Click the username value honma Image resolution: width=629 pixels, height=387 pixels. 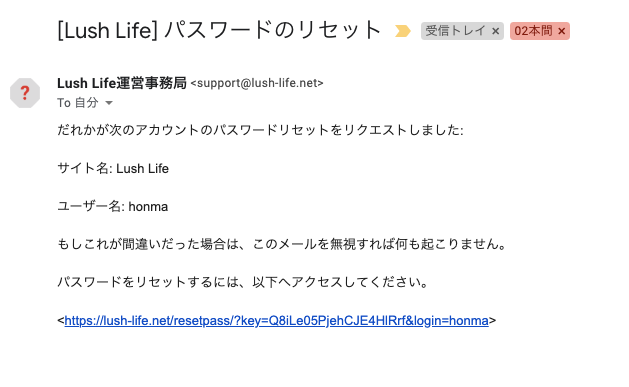pyautogui.click(x=148, y=207)
